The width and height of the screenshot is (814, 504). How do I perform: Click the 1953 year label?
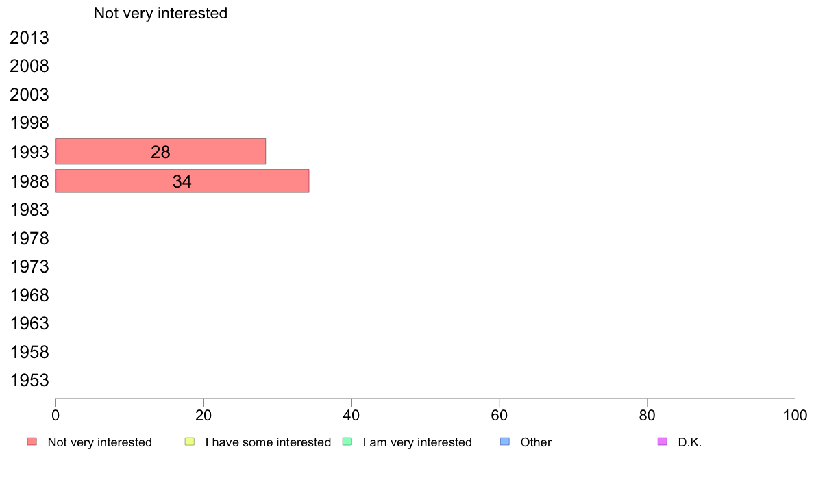[29, 381]
